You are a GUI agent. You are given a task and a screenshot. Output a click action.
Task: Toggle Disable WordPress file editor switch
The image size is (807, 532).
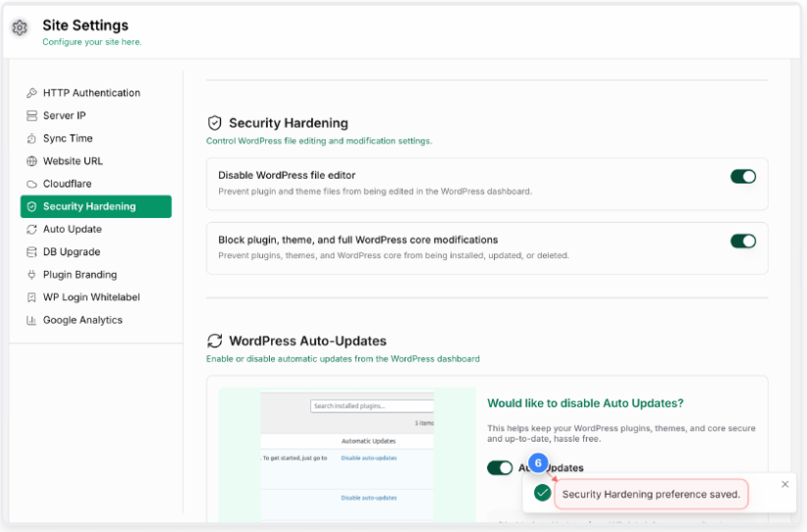(742, 177)
